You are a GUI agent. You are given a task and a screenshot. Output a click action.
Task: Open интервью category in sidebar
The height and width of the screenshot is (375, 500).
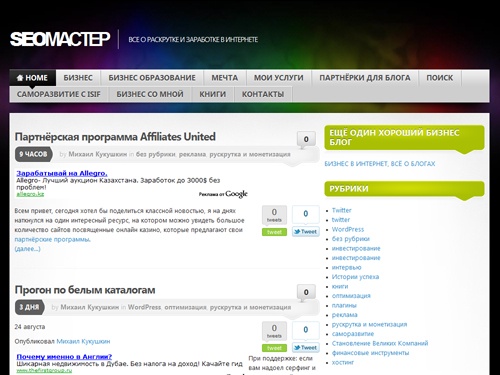[346, 267]
